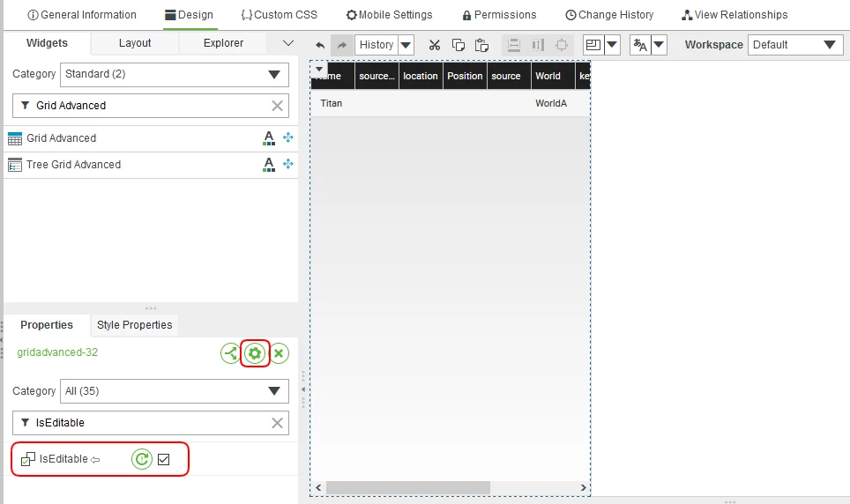
Task: Click the IsEditable filter input
Action: tap(150, 423)
